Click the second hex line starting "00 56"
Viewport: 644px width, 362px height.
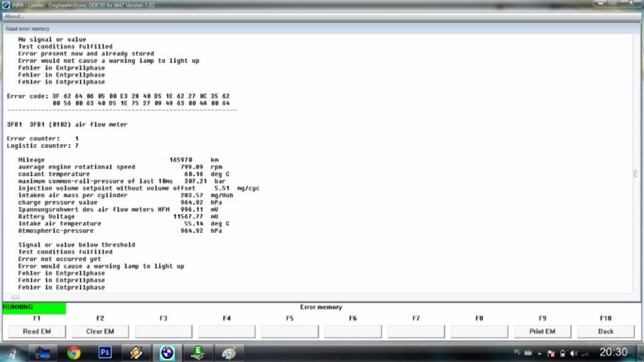point(141,103)
